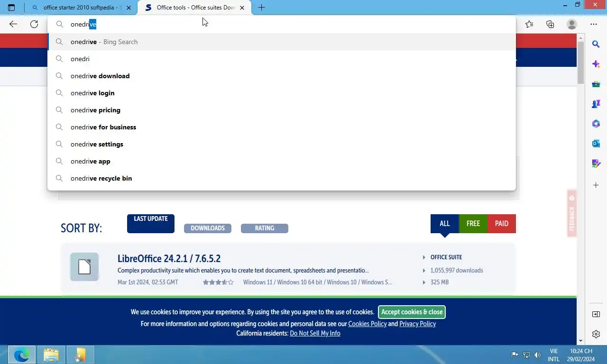Click the LibreOffice document thumbnail icon
Viewport: 607px width, 364px height.
pos(84,267)
